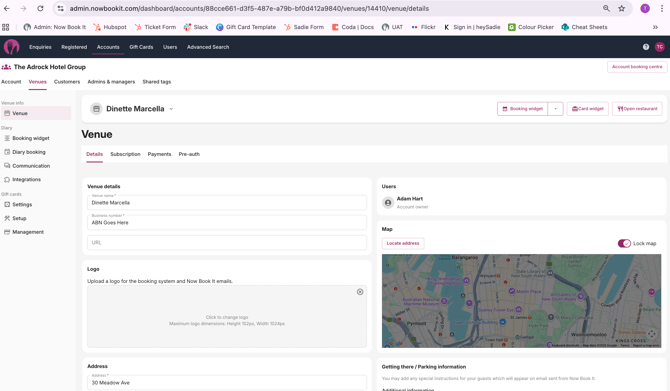Switch to Admins & managers tab
Screen dimensions: 670x391
point(111,82)
